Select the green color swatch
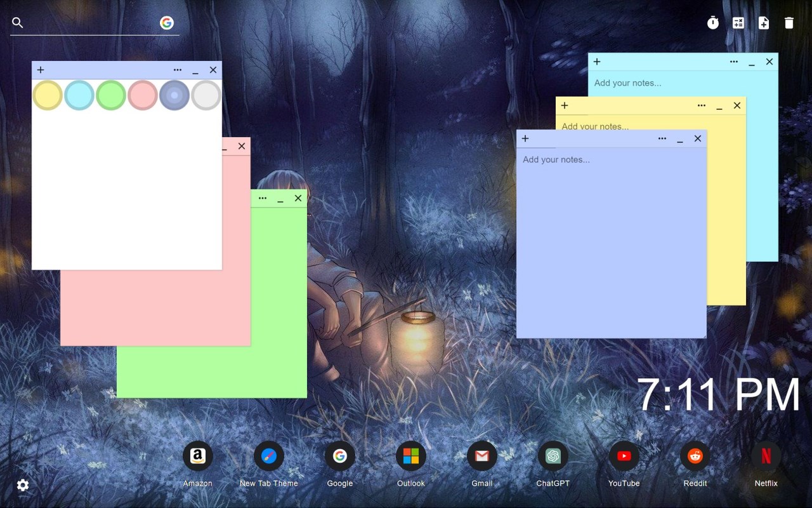812x508 pixels. pos(111,95)
